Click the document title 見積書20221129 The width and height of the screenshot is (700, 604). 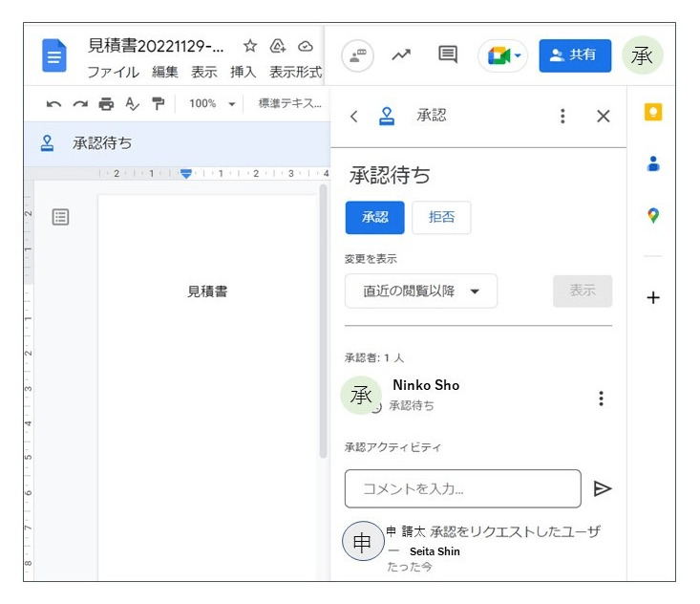pos(156,46)
